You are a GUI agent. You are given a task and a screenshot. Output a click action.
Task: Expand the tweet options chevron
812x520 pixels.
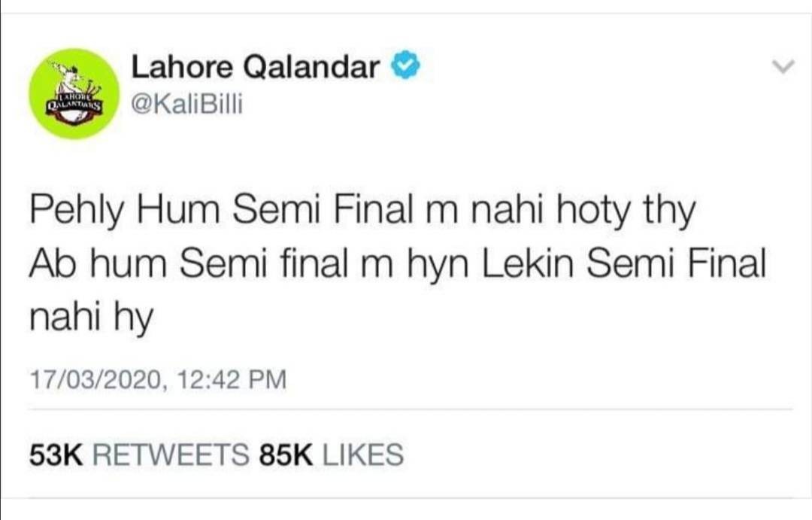point(783,68)
